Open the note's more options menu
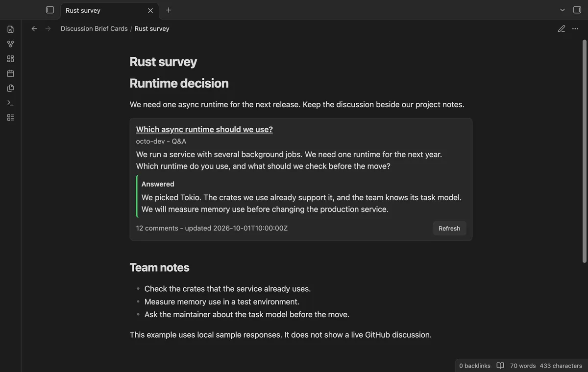 tap(575, 29)
